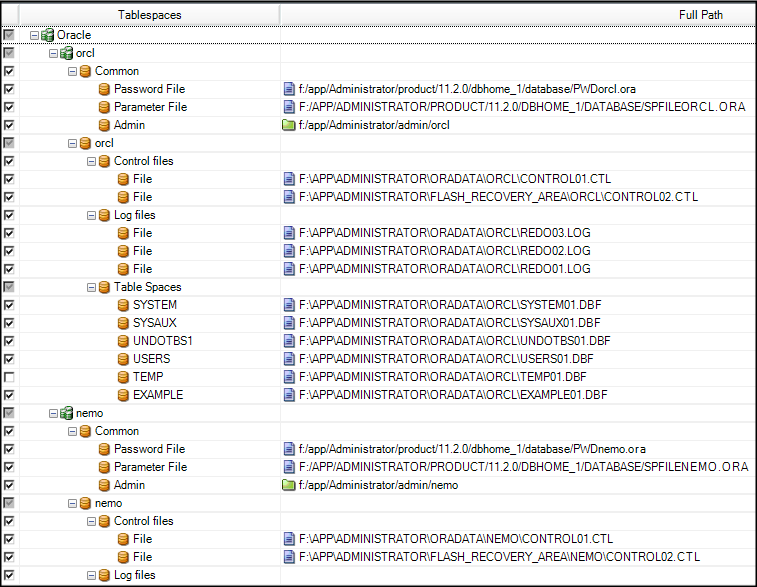757x587 pixels.
Task: Select the nemo Password File label
Action: (x=149, y=449)
